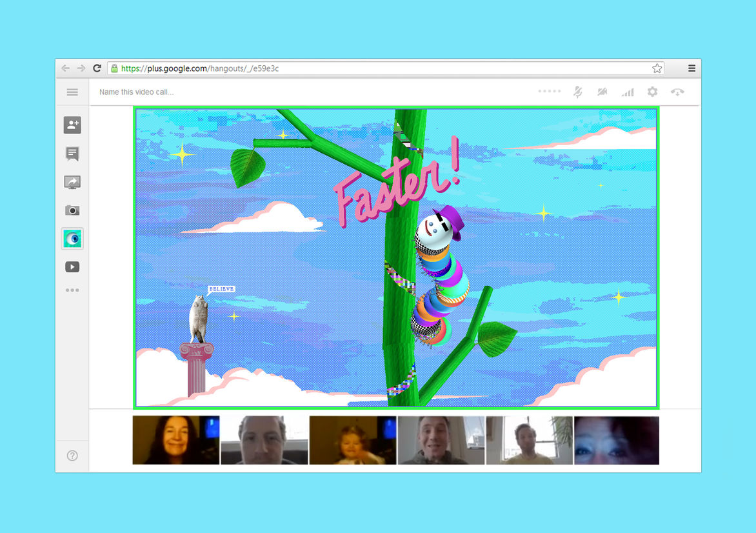Open the hamburger menu in Hangouts sidebar
756x533 pixels.
[x=72, y=92]
